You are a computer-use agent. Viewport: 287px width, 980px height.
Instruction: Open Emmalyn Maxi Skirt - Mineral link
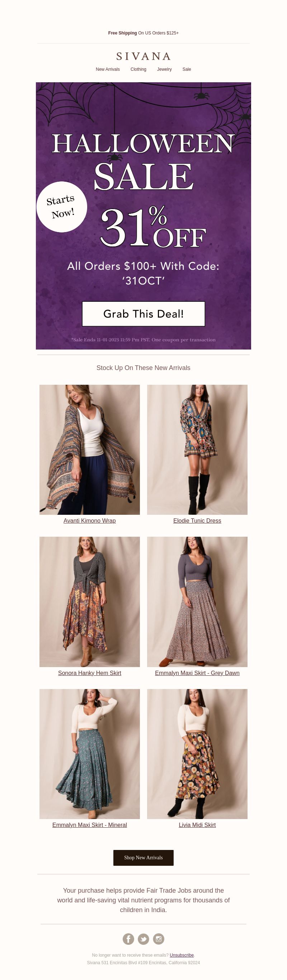click(x=90, y=825)
